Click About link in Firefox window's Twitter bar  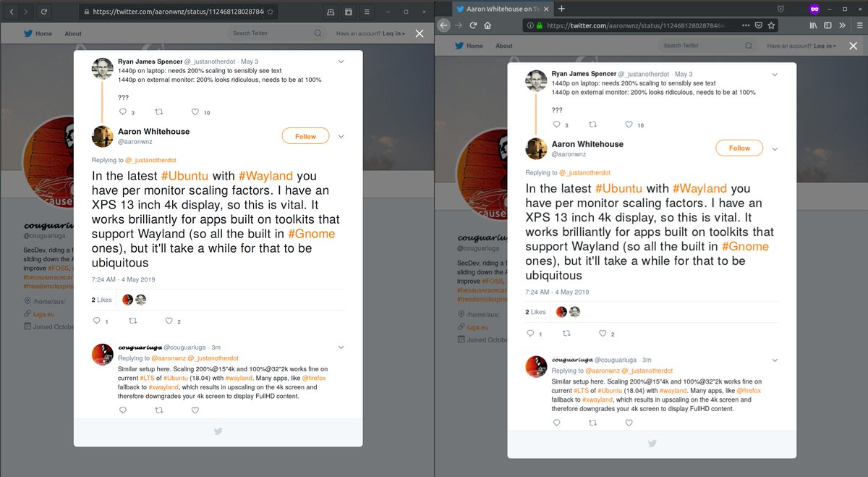(504, 46)
